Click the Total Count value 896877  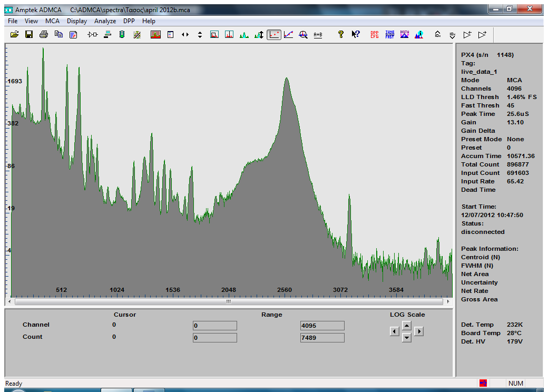click(x=517, y=164)
